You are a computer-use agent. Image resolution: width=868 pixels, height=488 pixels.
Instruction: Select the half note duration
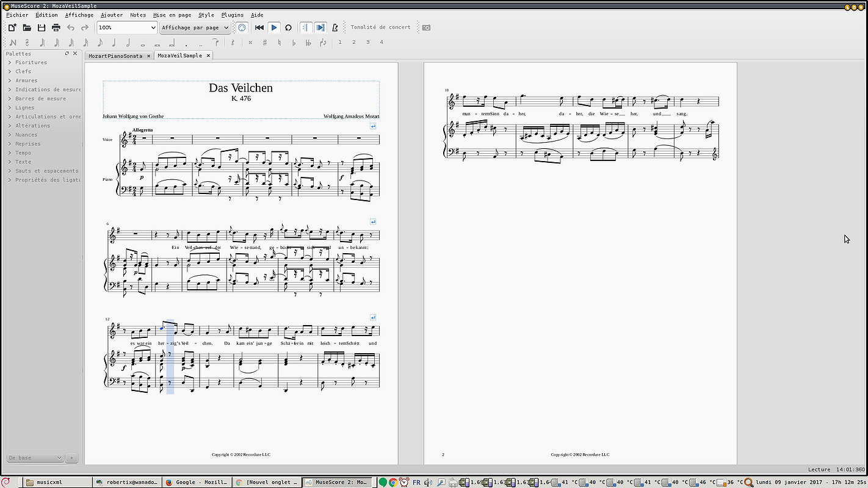pyautogui.click(x=128, y=43)
